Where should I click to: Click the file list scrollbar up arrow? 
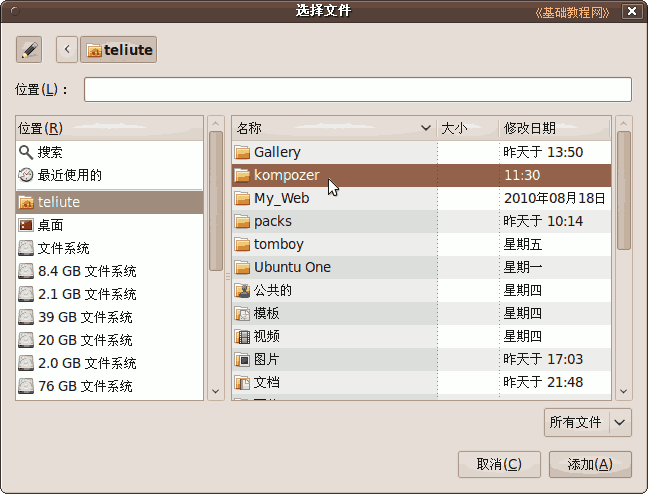(x=624, y=124)
